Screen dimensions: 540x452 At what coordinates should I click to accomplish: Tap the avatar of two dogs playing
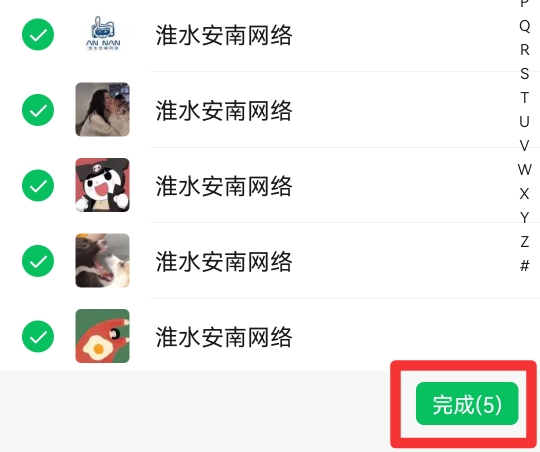(103, 260)
